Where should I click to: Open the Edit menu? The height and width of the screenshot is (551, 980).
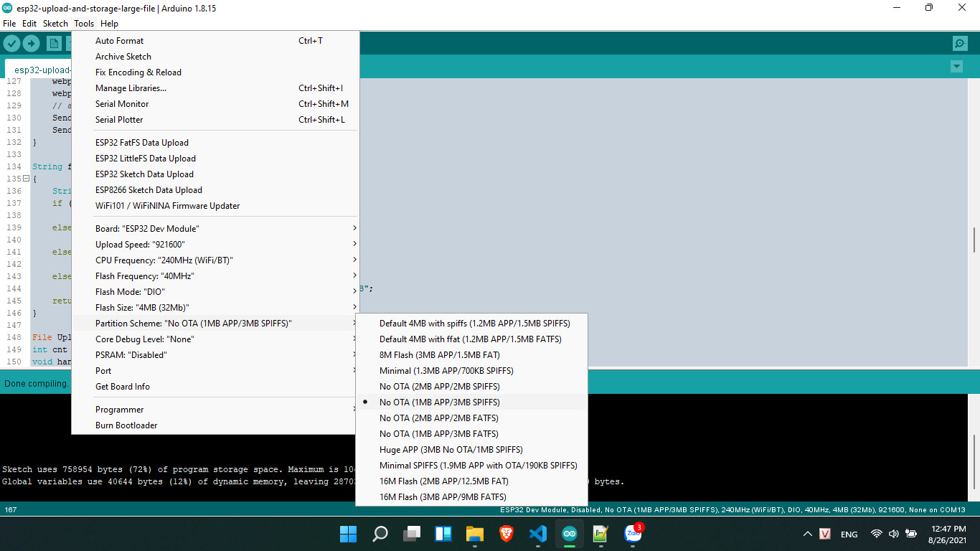click(29, 24)
